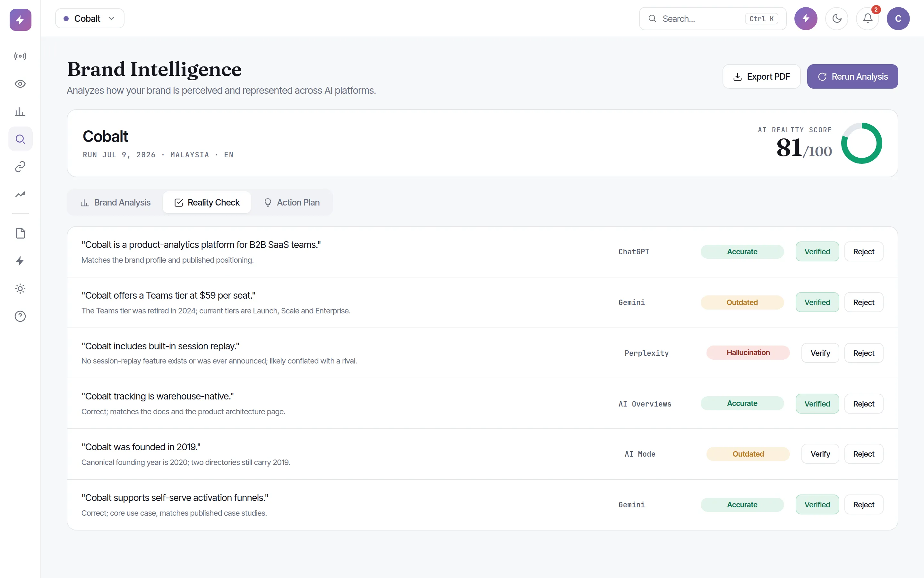
Task: Focus the Search input field
Action: pyautogui.click(x=713, y=18)
